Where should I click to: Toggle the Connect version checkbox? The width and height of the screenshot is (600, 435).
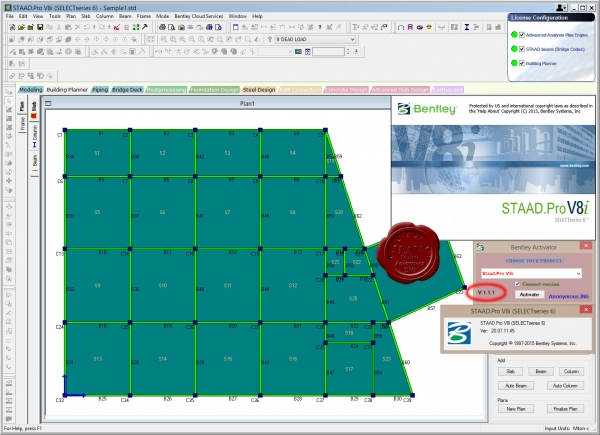coord(517,284)
